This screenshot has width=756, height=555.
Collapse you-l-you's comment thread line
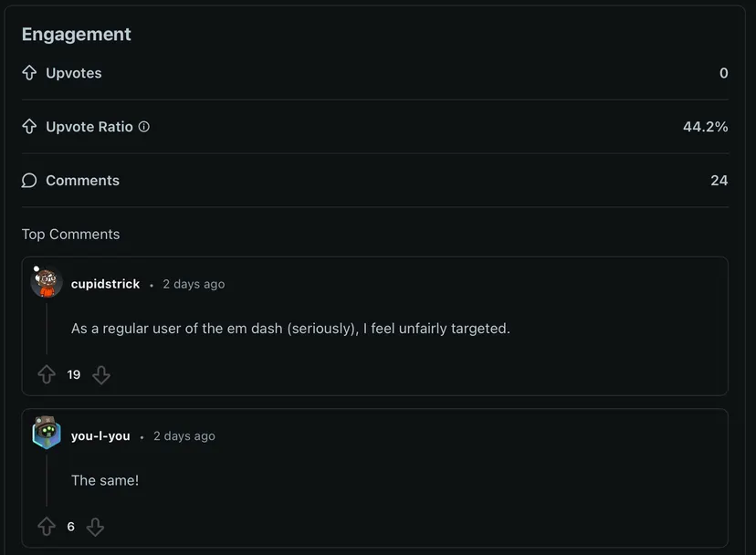(x=47, y=480)
